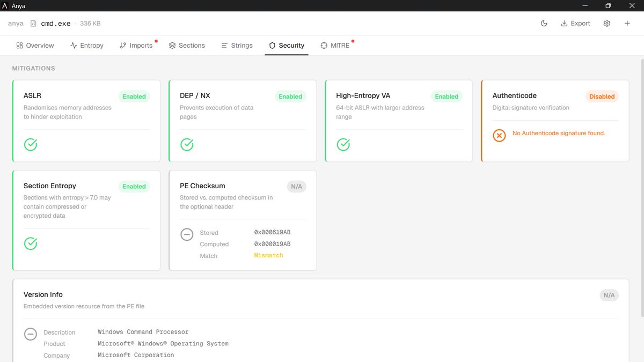Click the cmd.exe file name
Image resolution: width=644 pixels, height=362 pixels.
click(56, 24)
